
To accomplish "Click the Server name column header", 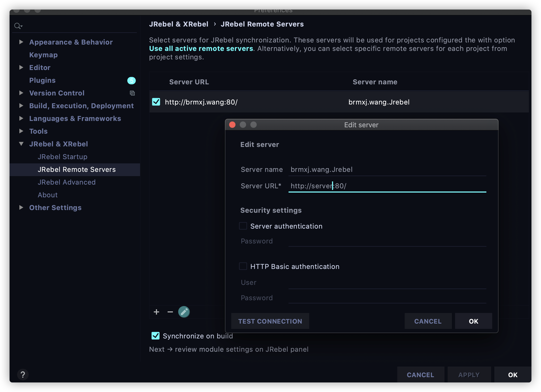I will click(375, 82).
